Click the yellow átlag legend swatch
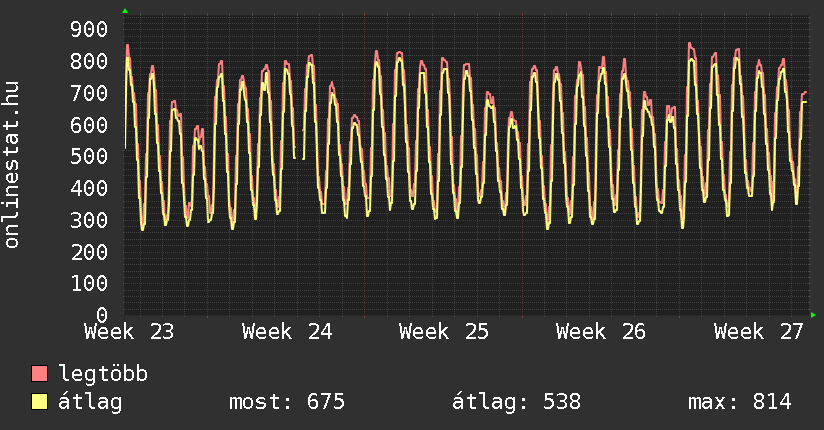Viewport: 824px width, 430px height. pyautogui.click(x=39, y=402)
